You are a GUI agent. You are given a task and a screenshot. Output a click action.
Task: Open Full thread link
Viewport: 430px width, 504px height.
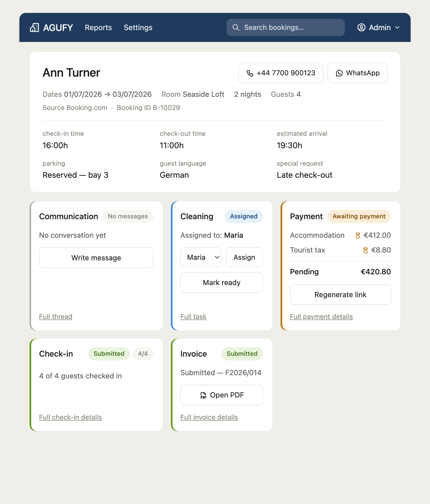pyautogui.click(x=56, y=317)
